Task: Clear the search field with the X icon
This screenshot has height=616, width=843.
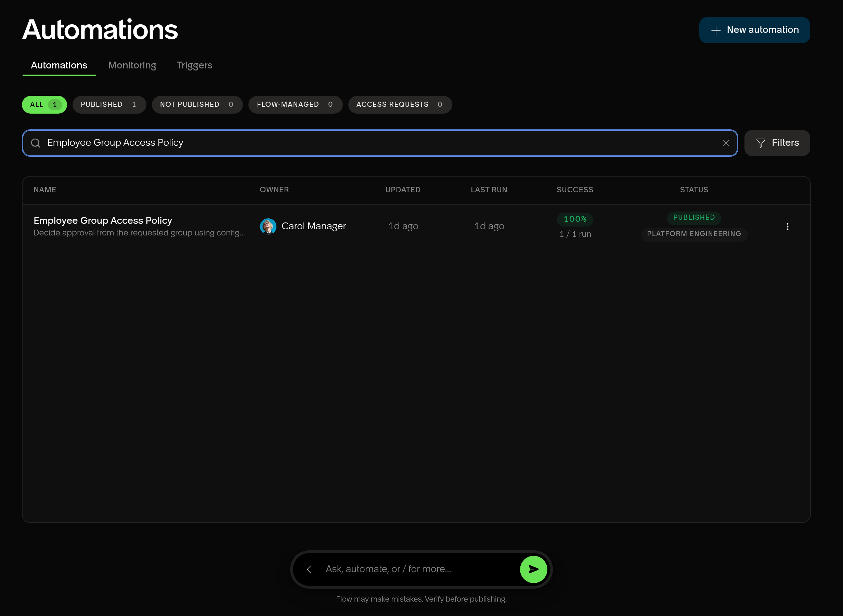Action: pos(726,143)
